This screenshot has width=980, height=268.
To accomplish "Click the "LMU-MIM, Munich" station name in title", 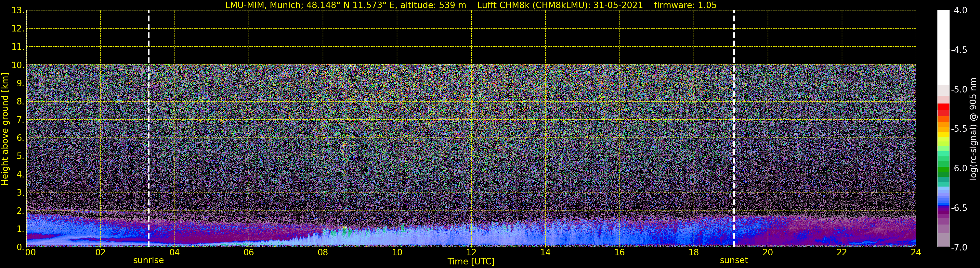I will tap(263, 5).
